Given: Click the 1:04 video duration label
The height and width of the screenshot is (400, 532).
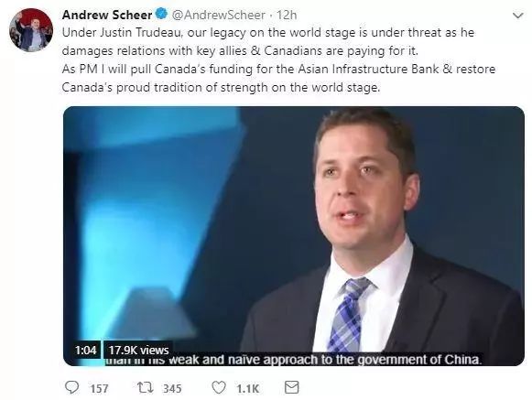Looking at the screenshot, I should pyautogui.click(x=86, y=350).
